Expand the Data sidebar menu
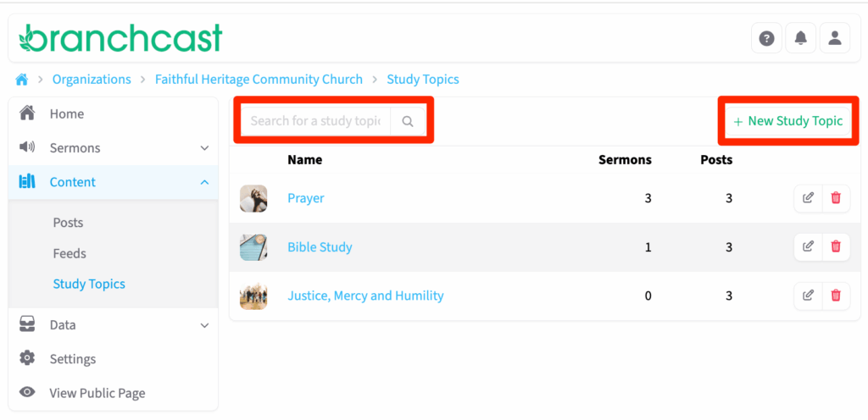868x420 pixels. point(203,325)
